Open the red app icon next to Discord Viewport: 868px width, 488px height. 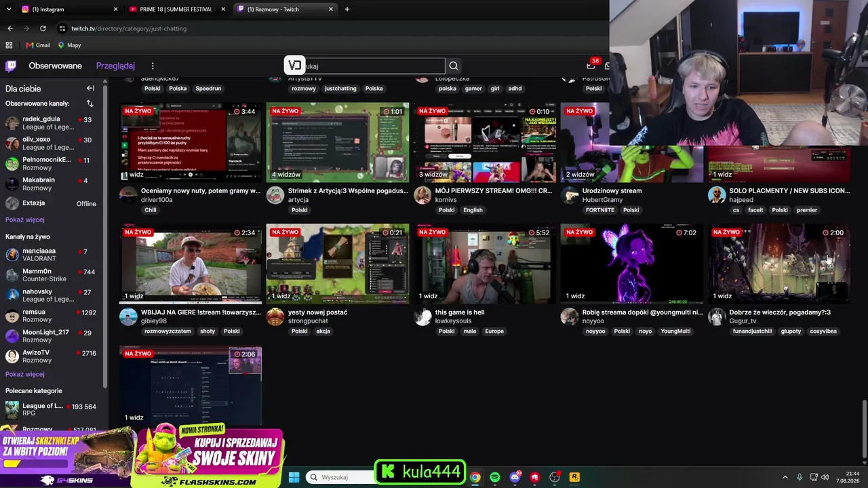click(535, 477)
